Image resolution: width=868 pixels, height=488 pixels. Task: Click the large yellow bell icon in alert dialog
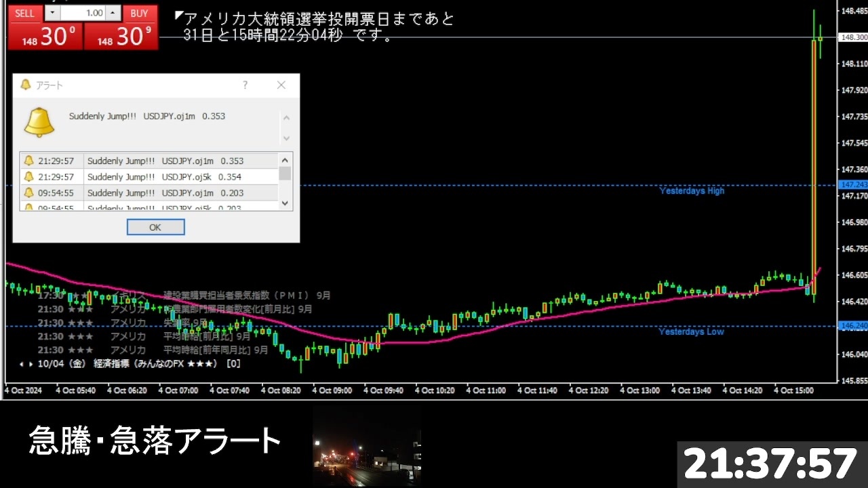point(39,121)
